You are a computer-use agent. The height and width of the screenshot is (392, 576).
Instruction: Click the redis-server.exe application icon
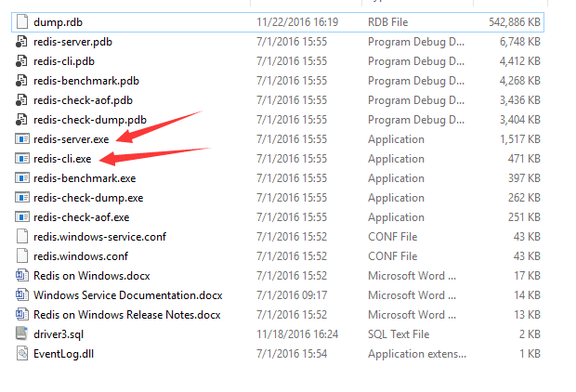[x=22, y=139]
